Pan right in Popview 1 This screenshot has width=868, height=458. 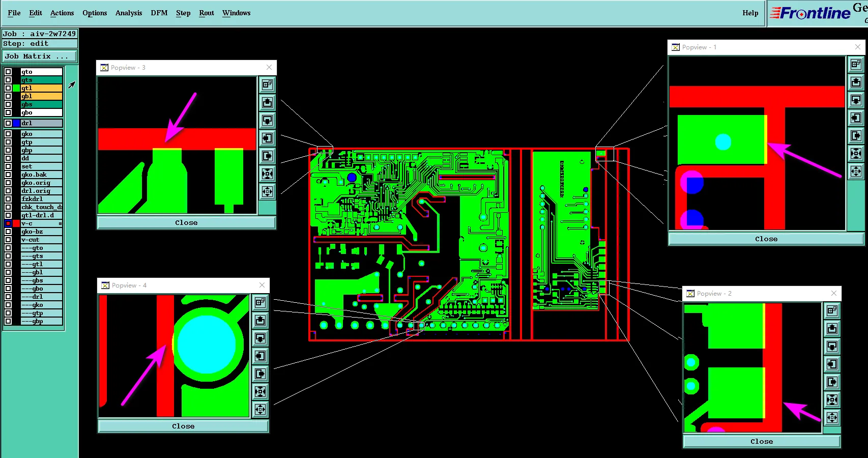coord(856,135)
